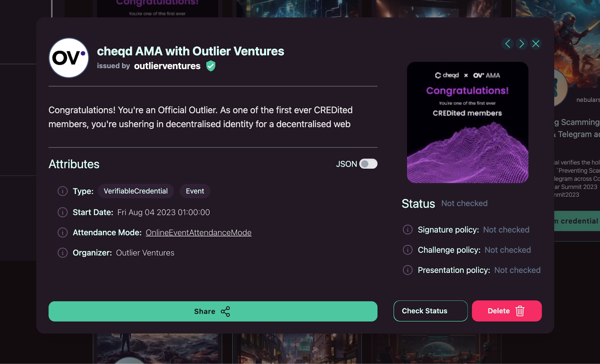
Task: Toggle the JSON view switch
Action: point(368,164)
